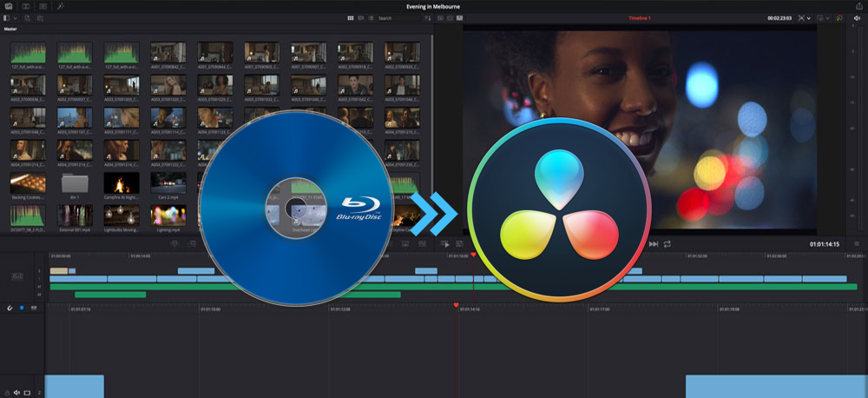The width and height of the screenshot is (868, 398).
Task: Click the blue marker button beside snapping
Action: click(22, 308)
